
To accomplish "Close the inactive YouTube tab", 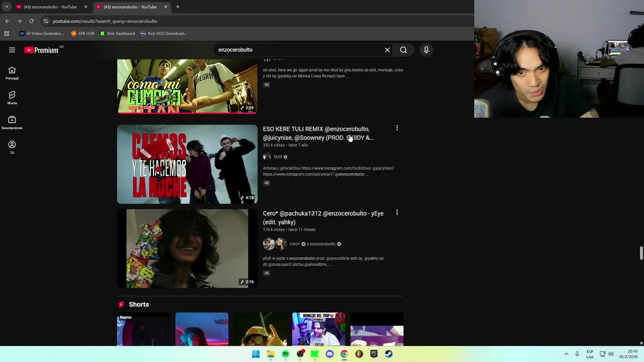I will (86, 7).
